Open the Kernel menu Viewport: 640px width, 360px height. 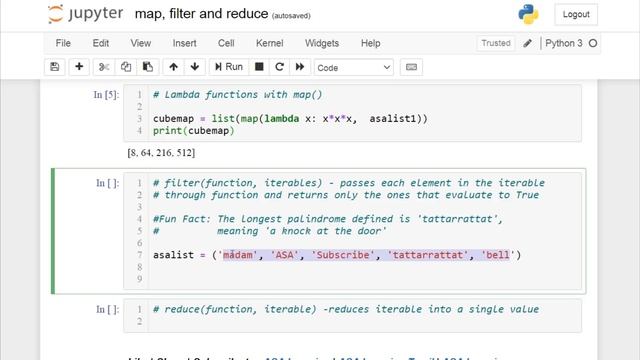point(269,43)
